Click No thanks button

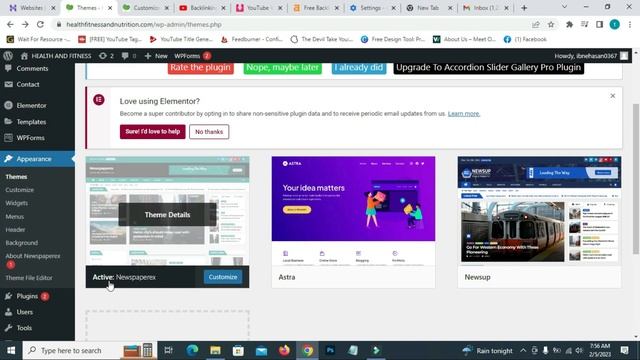(209, 132)
